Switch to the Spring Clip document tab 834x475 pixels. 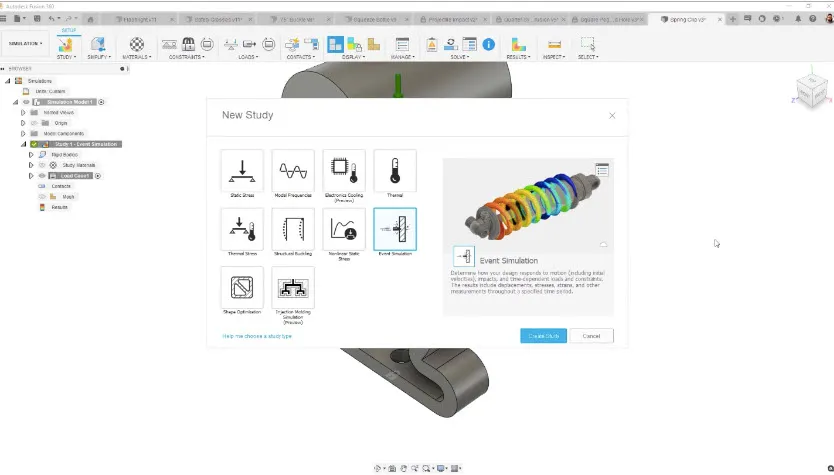pyautogui.click(x=687, y=19)
